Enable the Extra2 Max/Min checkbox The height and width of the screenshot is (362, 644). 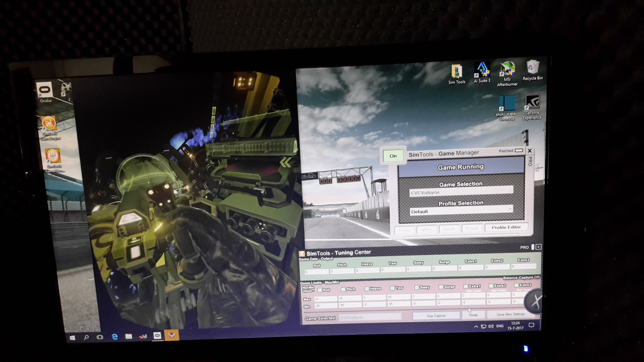[x=491, y=286]
